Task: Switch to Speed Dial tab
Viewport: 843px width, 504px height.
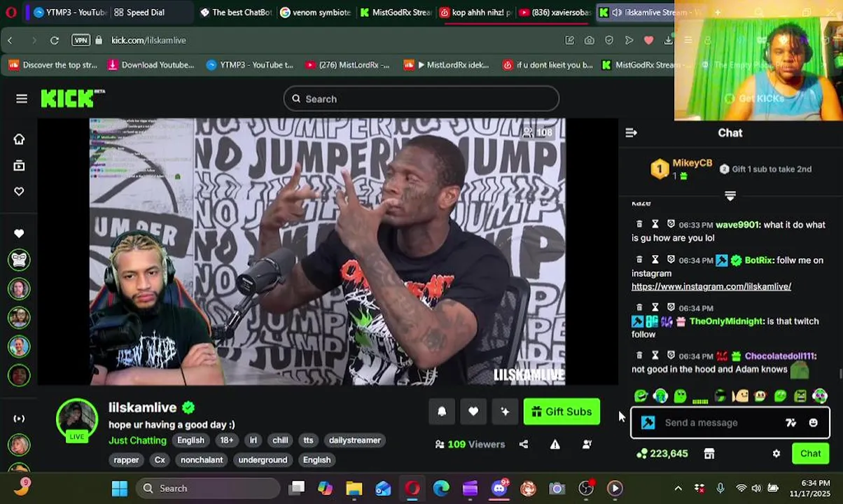Action: click(146, 12)
